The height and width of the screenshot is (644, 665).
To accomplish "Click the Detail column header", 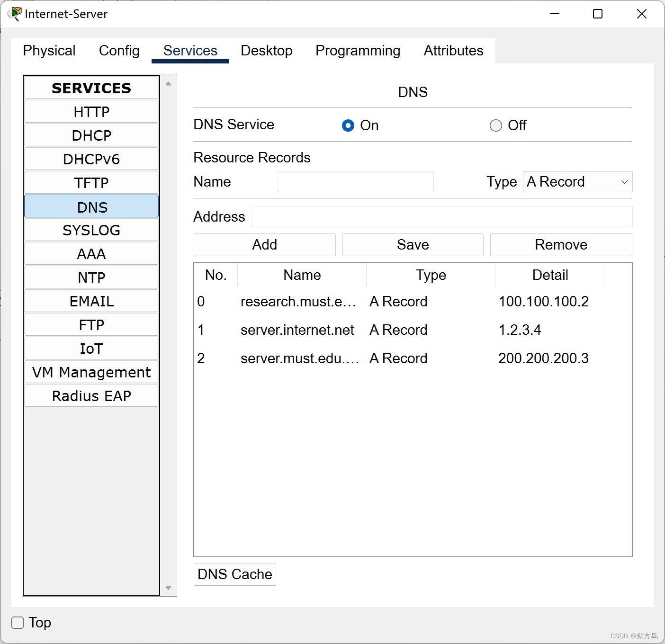I will coord(550,275).
